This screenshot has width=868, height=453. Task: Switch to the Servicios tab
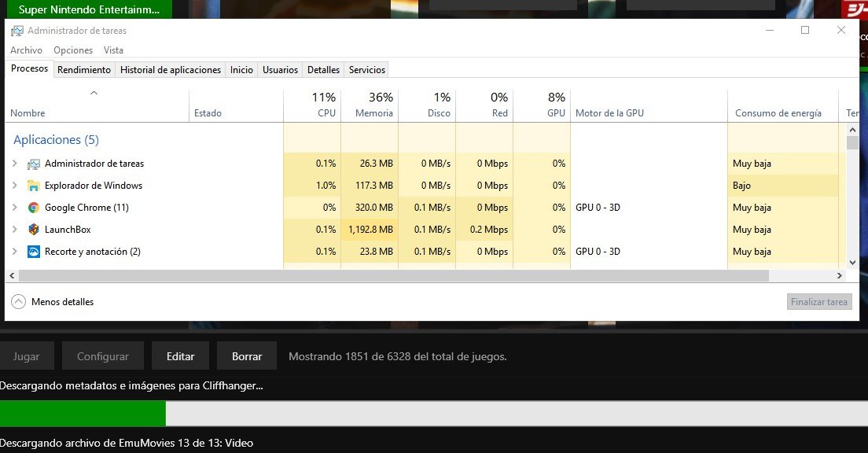(367, 70)
